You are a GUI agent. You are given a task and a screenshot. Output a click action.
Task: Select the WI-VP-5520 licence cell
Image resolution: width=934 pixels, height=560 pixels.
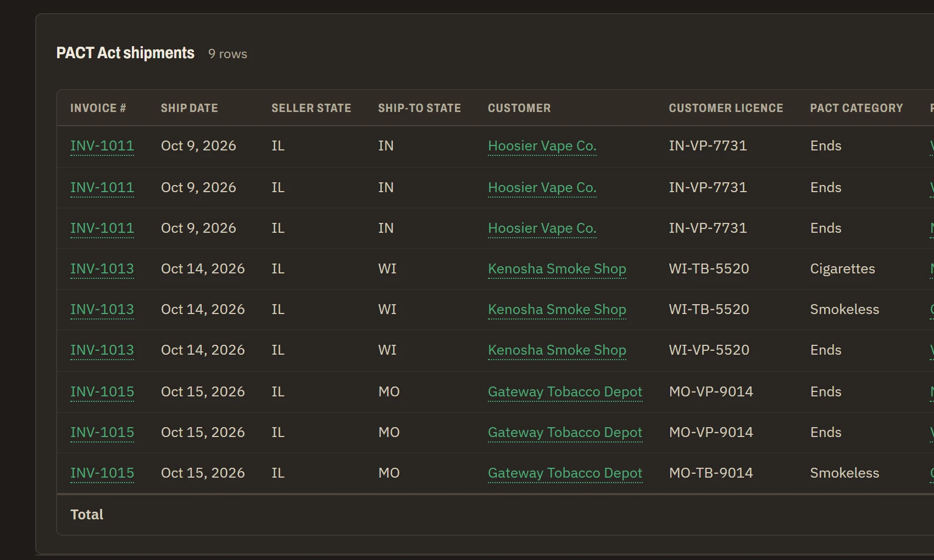pos(709,350)
